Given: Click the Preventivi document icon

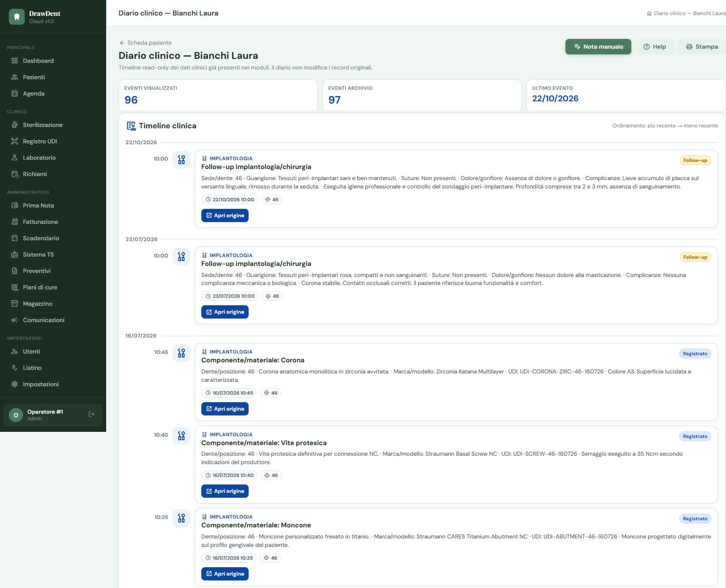Looking at the screenshot, I should point(15,271).
